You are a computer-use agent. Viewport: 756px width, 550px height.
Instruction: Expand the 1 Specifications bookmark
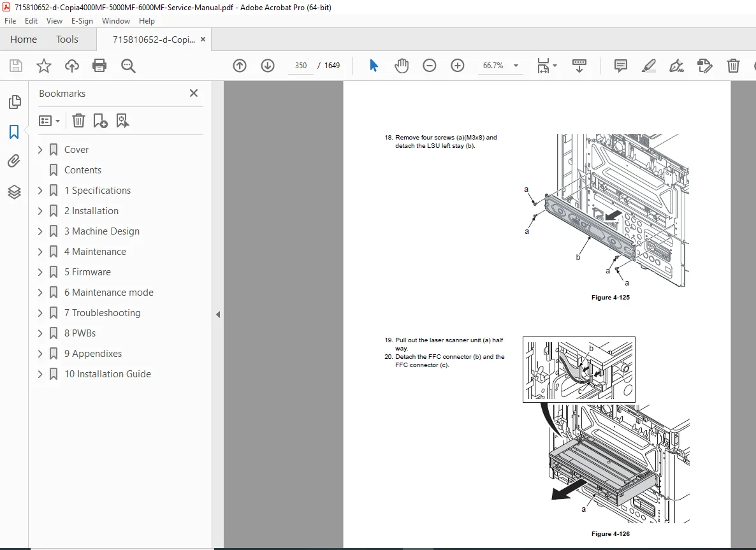coord(40,191)
